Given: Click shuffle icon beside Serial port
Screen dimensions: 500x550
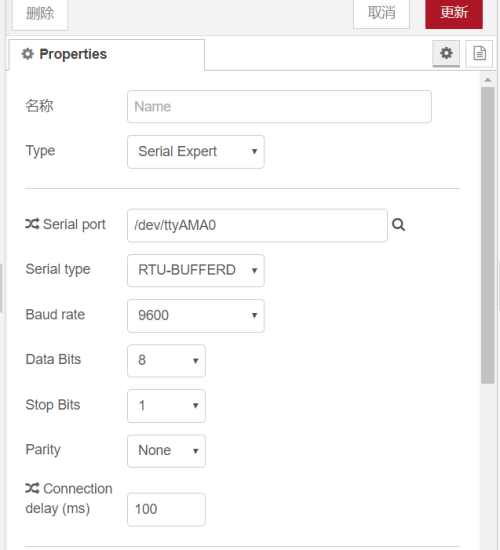Looking at the screenshot, I should pos(32,224).
